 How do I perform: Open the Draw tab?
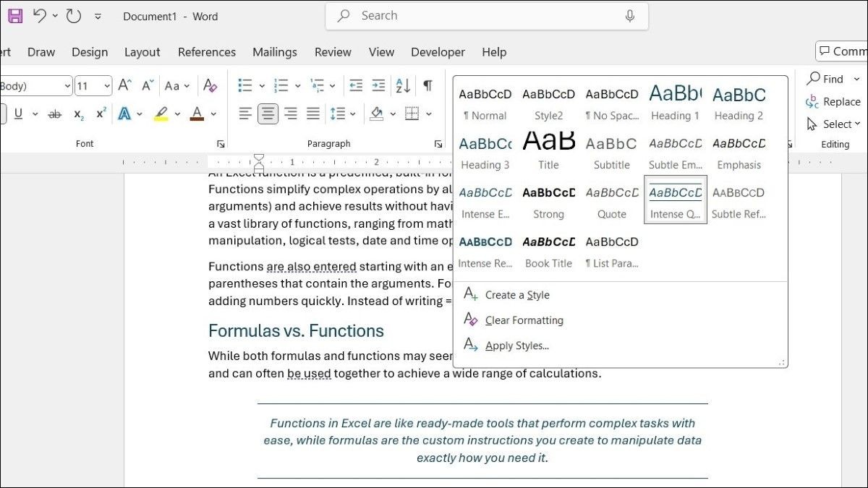(41, 52)
